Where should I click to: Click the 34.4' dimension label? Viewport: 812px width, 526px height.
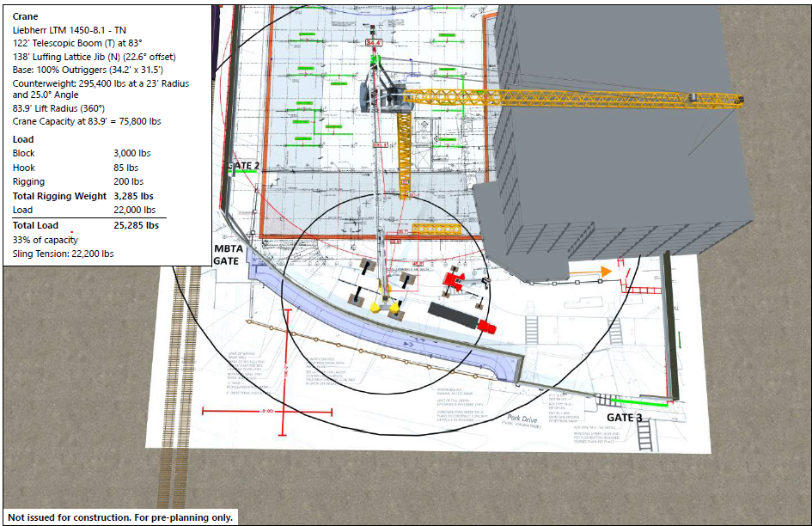tap(374, 41)
